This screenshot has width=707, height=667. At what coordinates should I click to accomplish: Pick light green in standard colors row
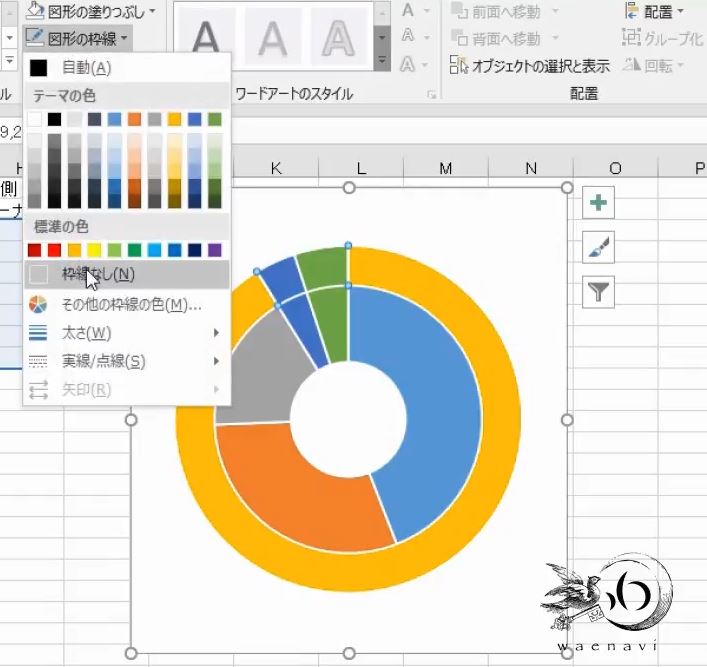[115, 250]
